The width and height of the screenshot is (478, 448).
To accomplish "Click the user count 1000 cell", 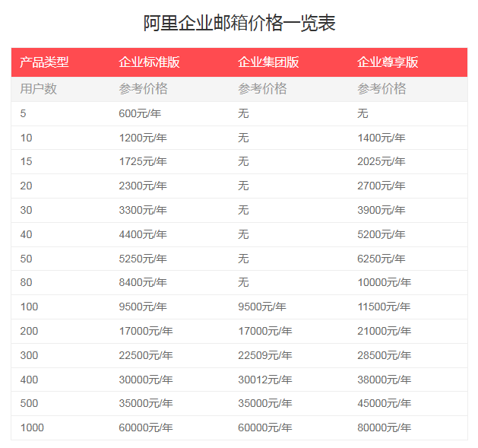I will coord(32,428).
